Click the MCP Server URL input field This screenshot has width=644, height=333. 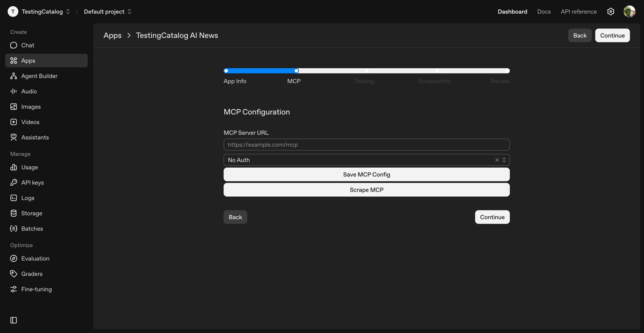pyautogui.click(x=366, y=144)
